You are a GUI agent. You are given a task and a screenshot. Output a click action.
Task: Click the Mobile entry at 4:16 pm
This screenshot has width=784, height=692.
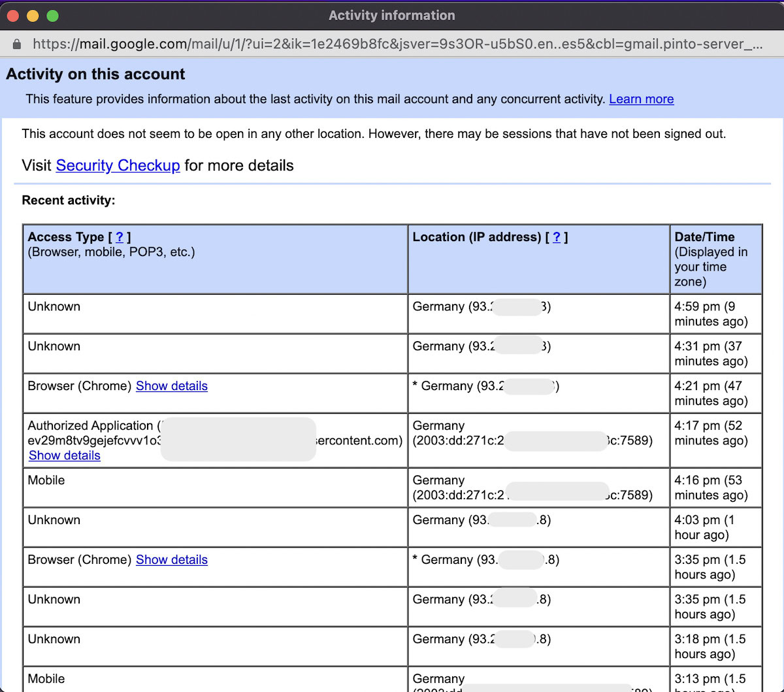(46, 480)
